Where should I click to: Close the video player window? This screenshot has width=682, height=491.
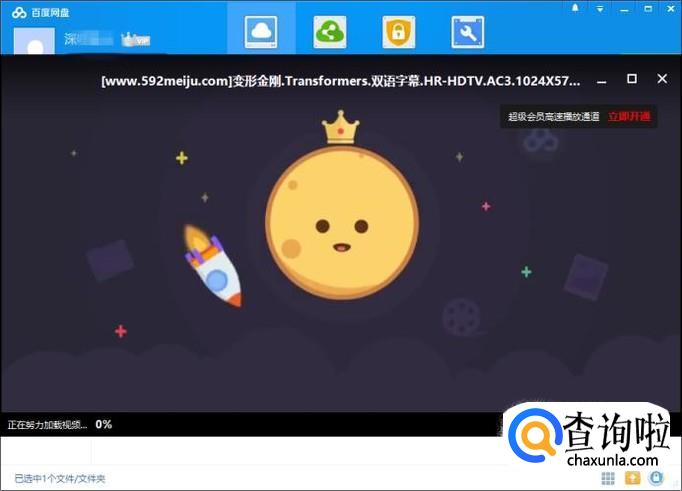pyautogui.click(x=662, y=79)
